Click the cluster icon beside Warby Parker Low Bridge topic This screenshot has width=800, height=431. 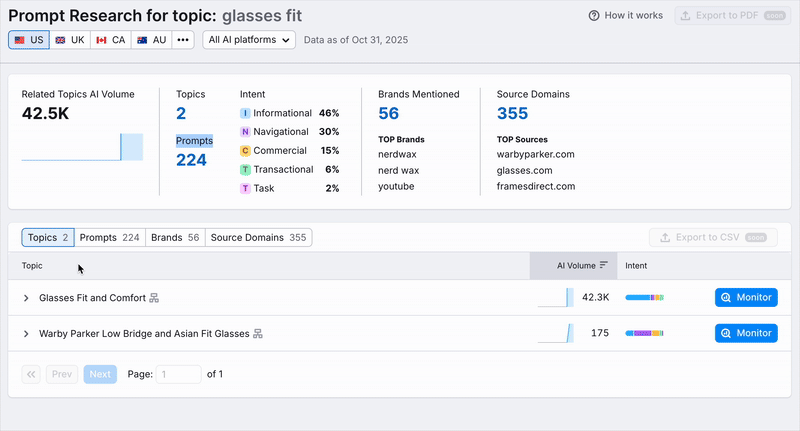[x=258, y=334]
